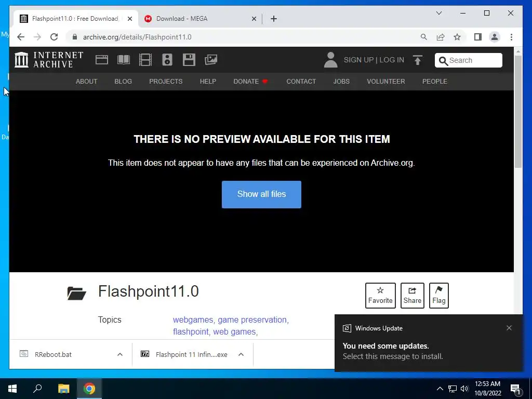Open the Web (Wayback) icon
The image size is (532, 399).
[x=101, y=60]
